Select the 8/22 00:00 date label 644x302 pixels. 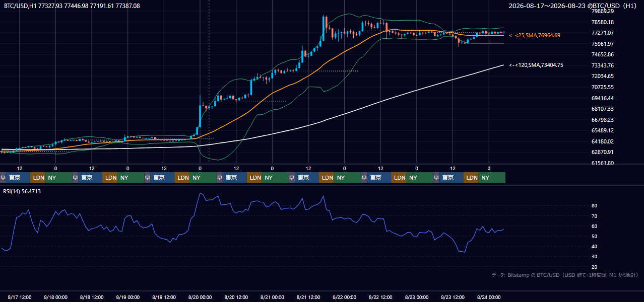[344, 297]
